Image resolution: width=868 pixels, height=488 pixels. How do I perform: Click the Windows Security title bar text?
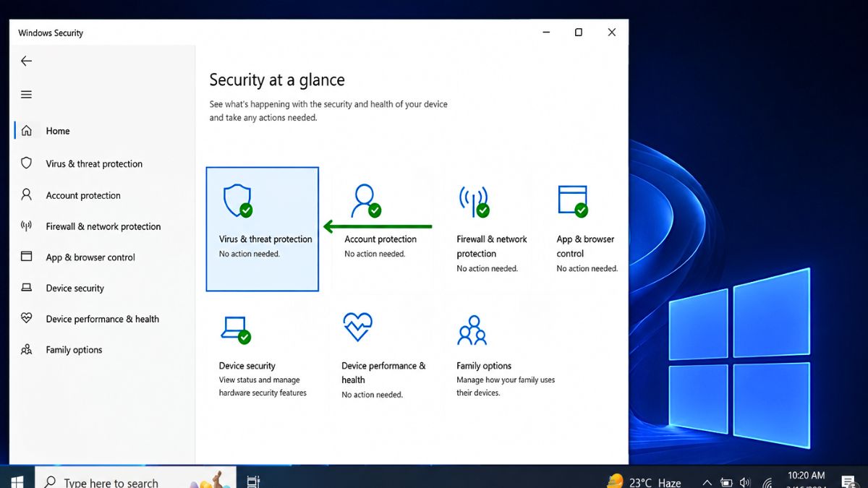pyautogui.click(x=51, y=33)
